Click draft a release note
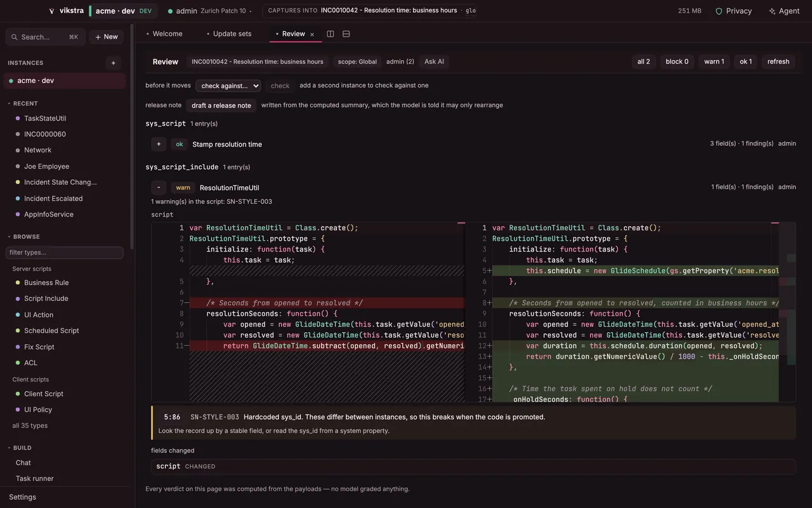This screenshot has height=508, width=812. click(x=221, y=105)
